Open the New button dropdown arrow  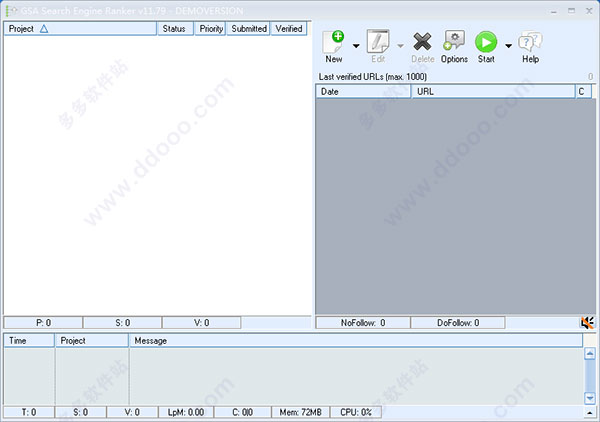click(x=356, y=46)
